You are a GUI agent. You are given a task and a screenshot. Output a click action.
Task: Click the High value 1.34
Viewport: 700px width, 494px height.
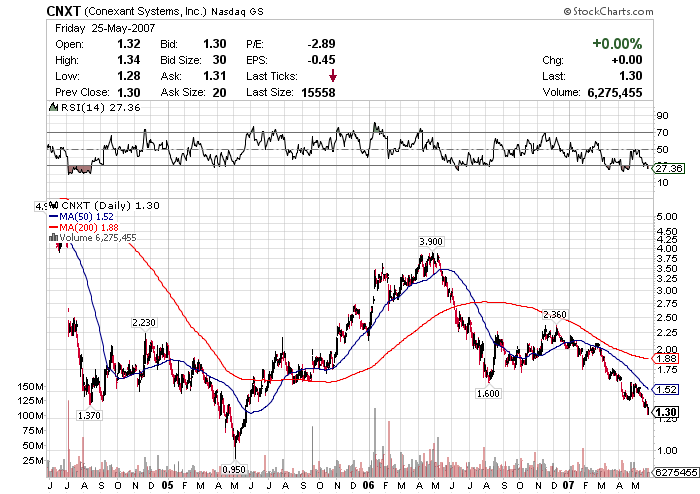pyautogui.click(x=129, y=60)
